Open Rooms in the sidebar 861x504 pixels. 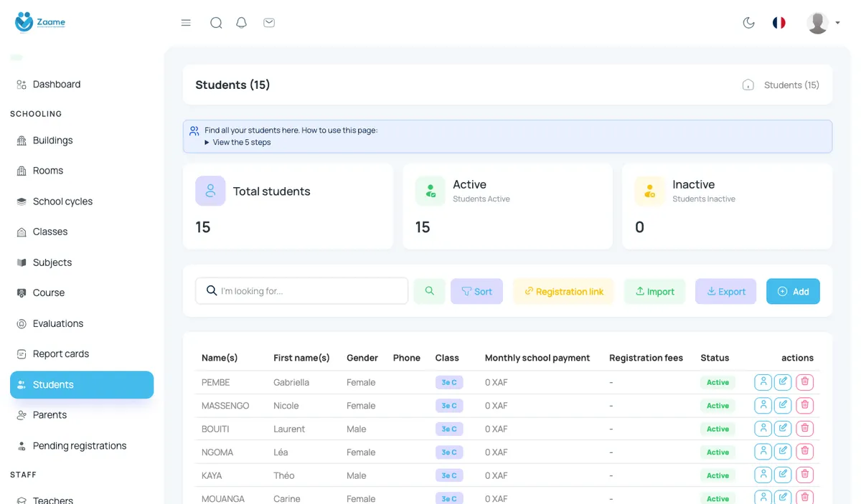pyautogui.click(x=82, y=171)
